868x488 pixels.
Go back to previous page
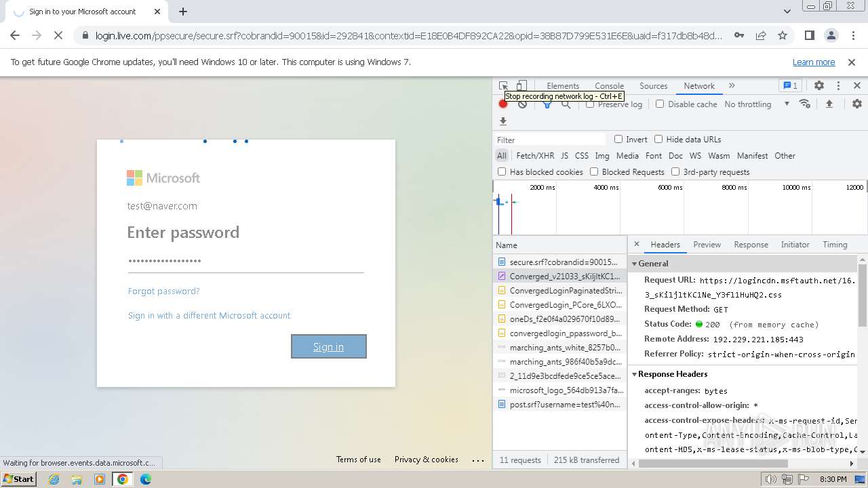tap(15, 35)
